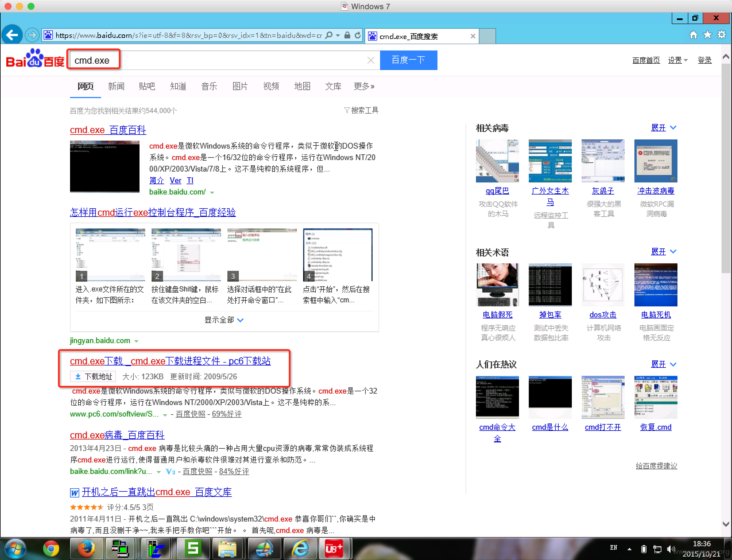Open the 百度首页 link

[646, 60]
